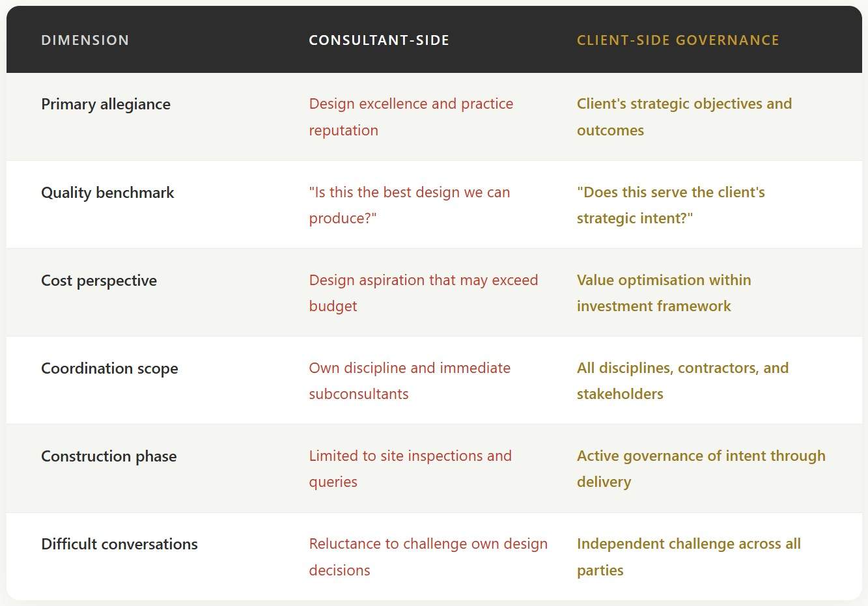The height and width of the screenshot is (606, 868).
Task: Click 'Own discipline and immediate subconsultants' cell
Action: click(410, 381)
